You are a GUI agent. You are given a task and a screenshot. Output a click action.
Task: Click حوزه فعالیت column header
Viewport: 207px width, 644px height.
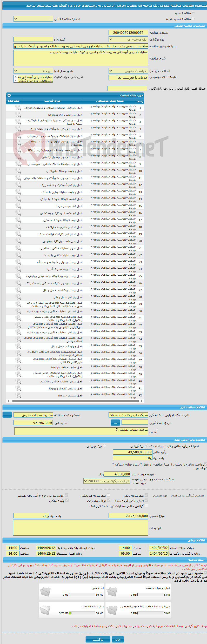[x=52, y=101]
